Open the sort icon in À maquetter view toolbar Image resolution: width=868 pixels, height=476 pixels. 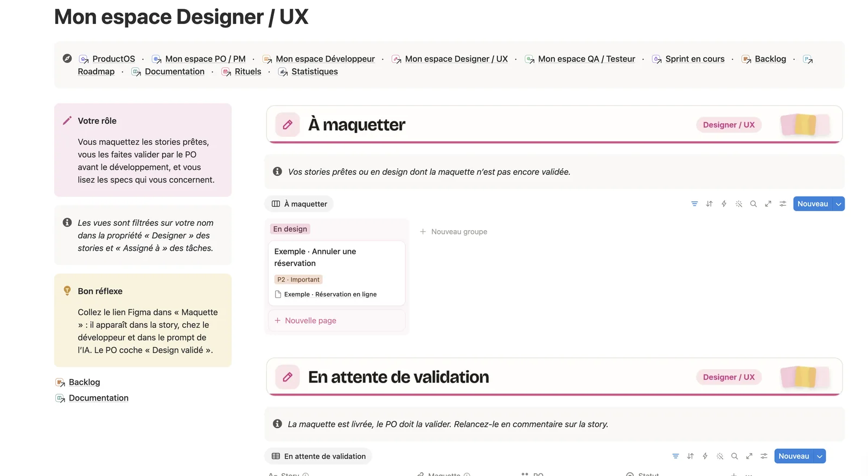pyautogui.click(x=709, y=204)
